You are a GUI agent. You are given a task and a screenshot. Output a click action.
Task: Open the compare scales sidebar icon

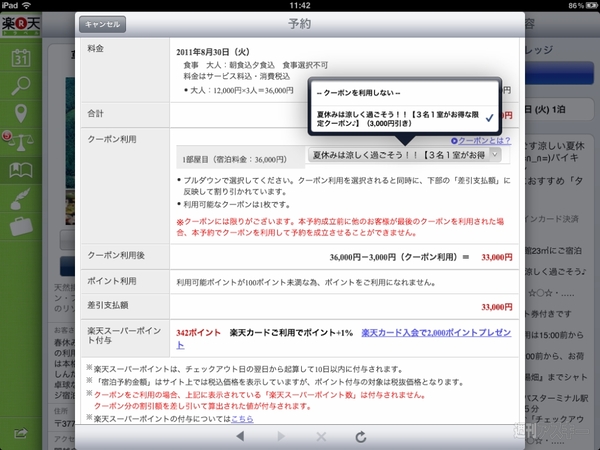click(20, 142)
